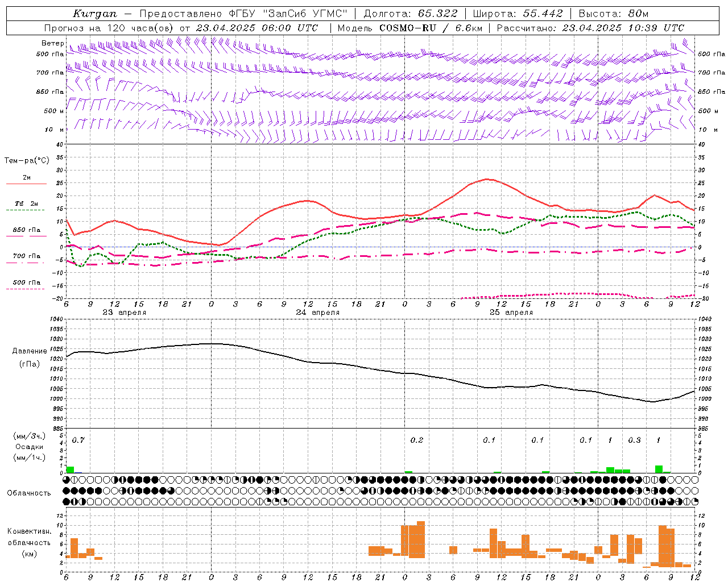Click the Конвективн. panel label
Viewport: 728px width, 582px height.
click(30, 531)
